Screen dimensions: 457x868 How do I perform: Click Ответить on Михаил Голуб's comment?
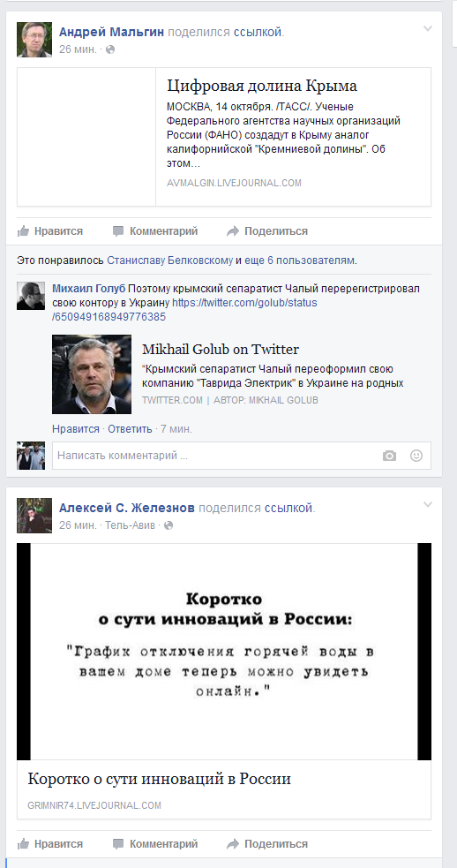click(x=130, y=429)
